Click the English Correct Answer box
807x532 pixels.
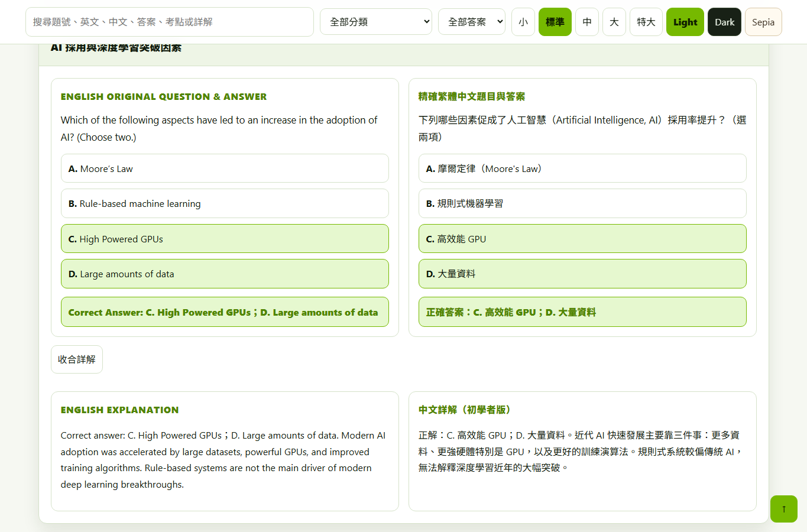(225, 312)
